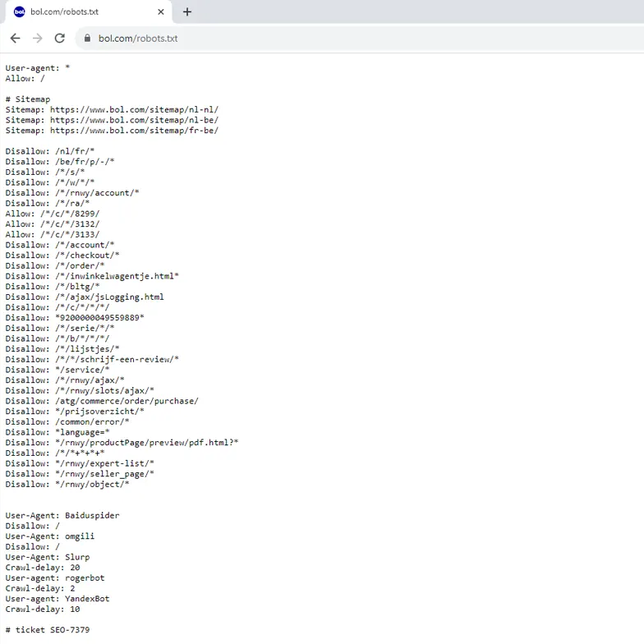The width and height of the screenshot is (644, 644).
Task: Click 'Disallow: *language=*' line
Action: pos(57,432)
